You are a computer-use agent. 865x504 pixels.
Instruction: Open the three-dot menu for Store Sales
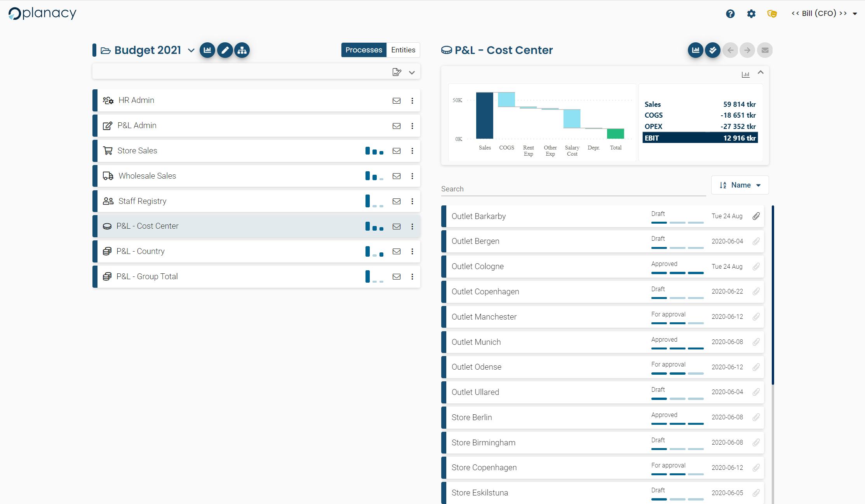coord(412,151)
